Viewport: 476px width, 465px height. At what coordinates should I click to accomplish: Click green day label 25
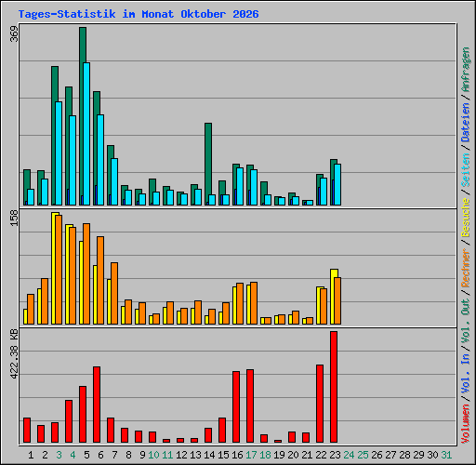coord(363,455)
